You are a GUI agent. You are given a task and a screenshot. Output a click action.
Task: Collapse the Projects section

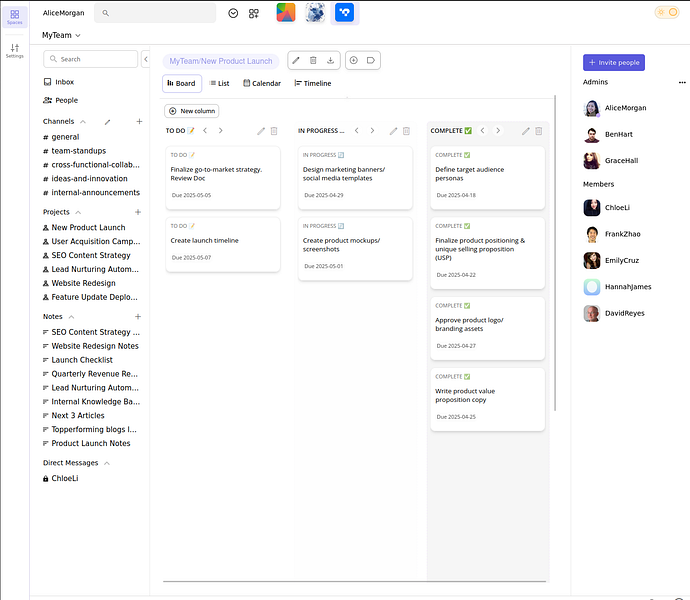coord(78,212)
